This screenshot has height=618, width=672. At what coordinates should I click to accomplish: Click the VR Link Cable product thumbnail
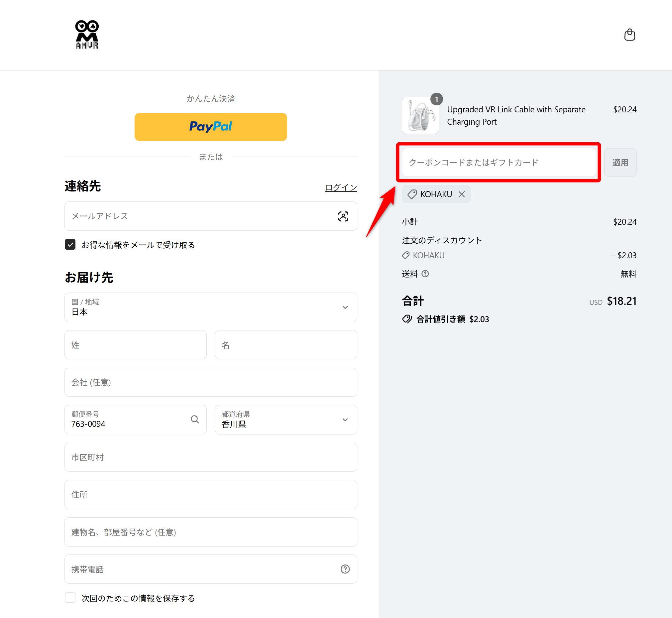[x=420, y=115]
